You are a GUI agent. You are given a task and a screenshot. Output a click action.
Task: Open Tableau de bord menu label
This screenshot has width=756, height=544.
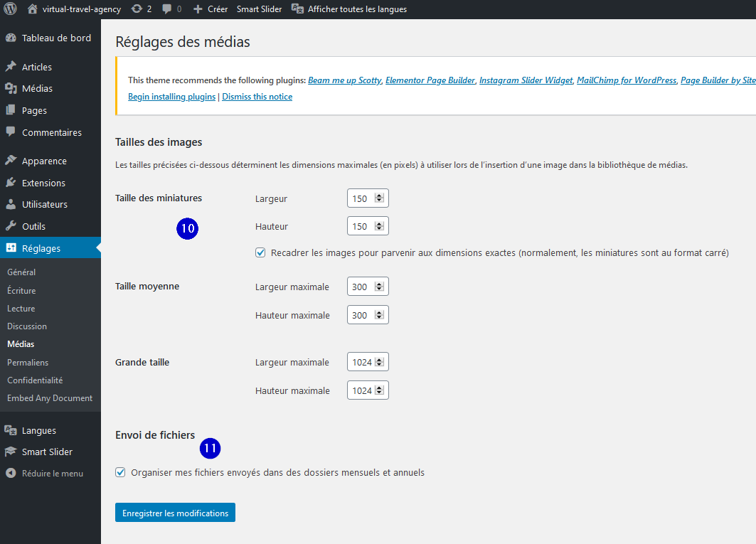[x=56, y=38]
